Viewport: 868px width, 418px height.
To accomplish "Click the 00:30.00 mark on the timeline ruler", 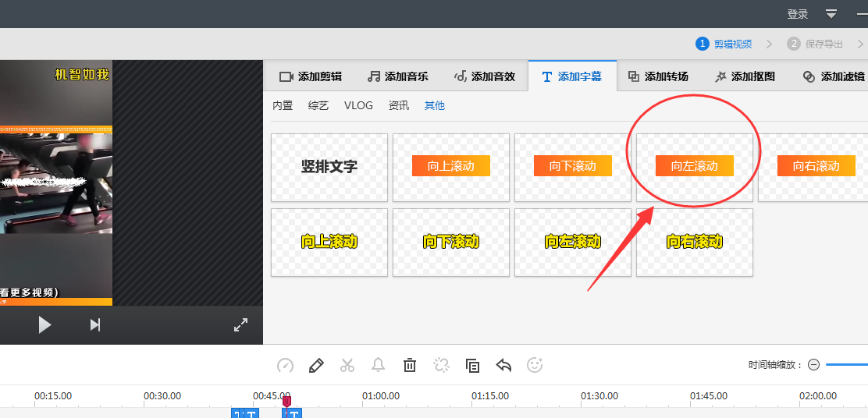I will coord(162,396).
